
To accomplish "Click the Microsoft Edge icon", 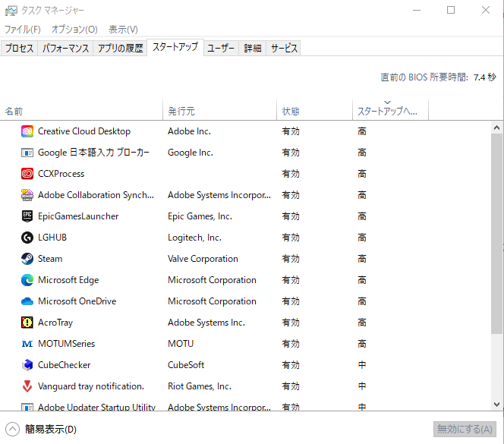I will point(27,280).
